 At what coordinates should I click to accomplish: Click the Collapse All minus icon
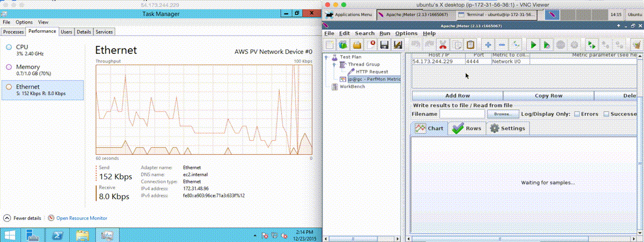click(x=501, y=45)
